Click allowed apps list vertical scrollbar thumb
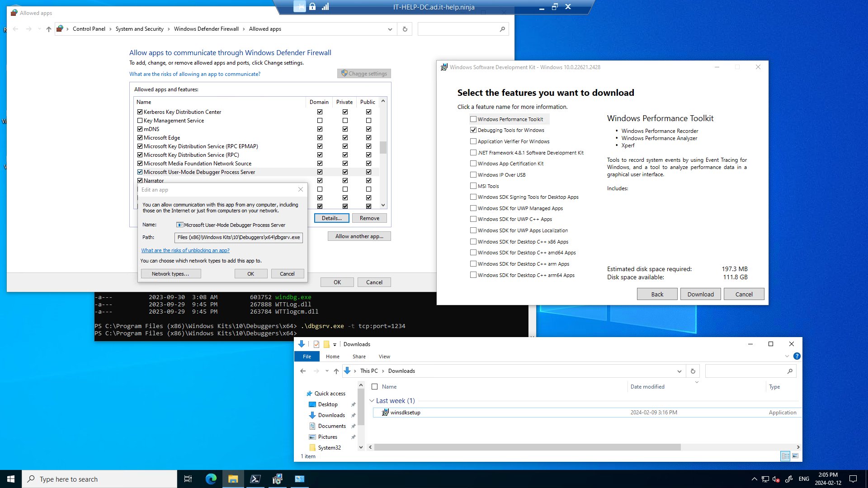Screen dimensions: 868x488 coord(383,147)
